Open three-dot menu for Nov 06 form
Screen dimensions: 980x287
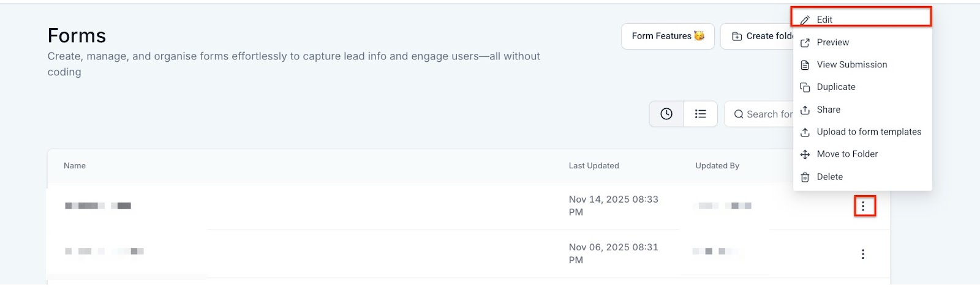pos(863,254)
